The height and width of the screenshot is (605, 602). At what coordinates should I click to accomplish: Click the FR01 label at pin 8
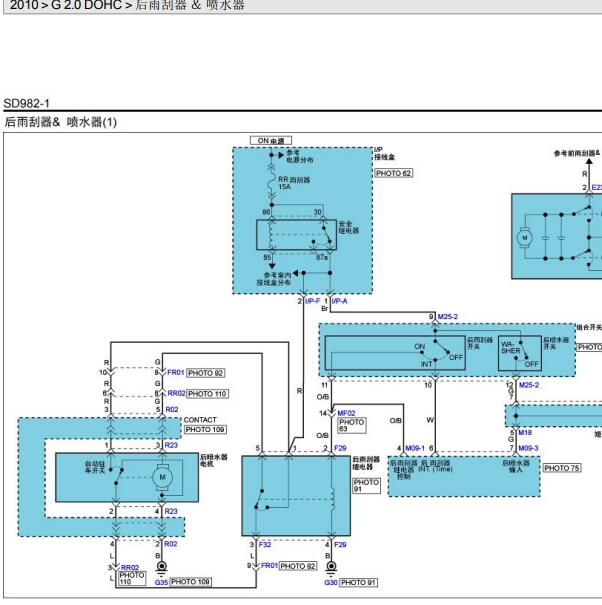click(x=176, y=373)
